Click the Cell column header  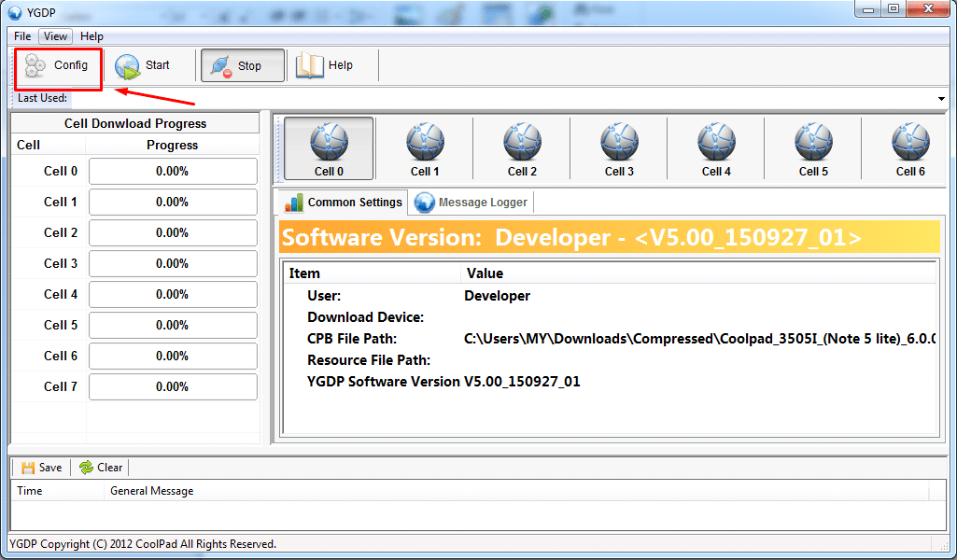(x=49, y=146)
